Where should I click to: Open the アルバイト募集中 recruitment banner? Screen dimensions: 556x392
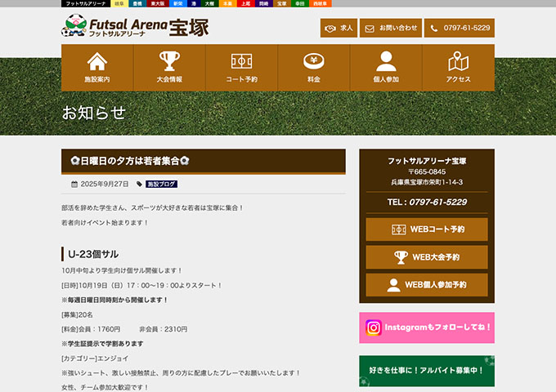point(426,370)
